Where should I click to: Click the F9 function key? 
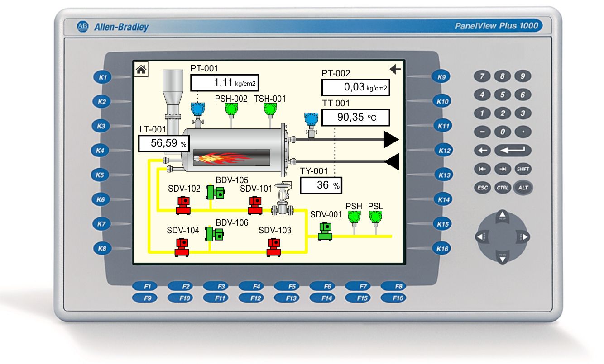[145, 298]
